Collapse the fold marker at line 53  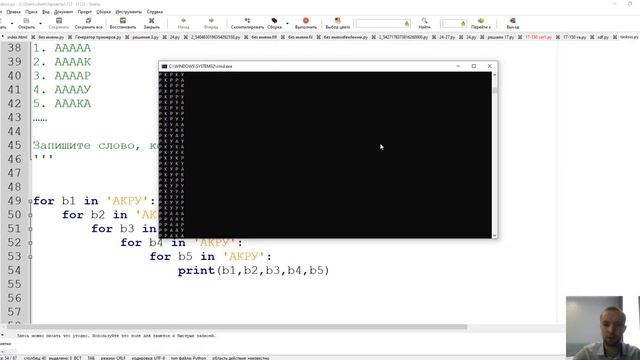tap(30, 257)
